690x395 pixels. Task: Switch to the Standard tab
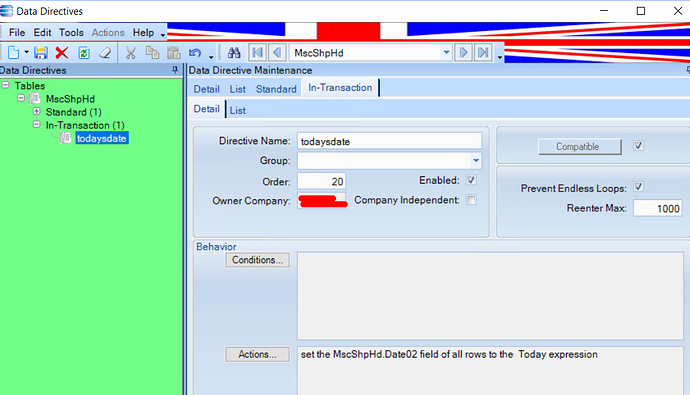276,89
